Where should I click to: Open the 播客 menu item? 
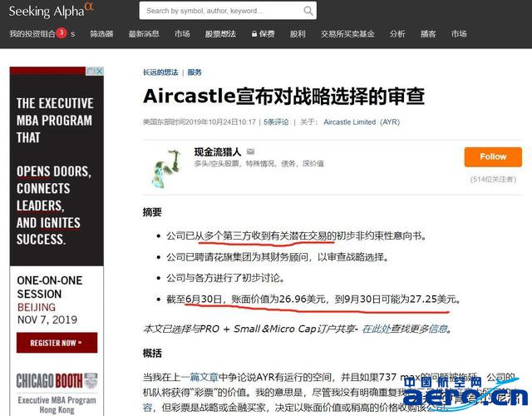pos(428,34)
